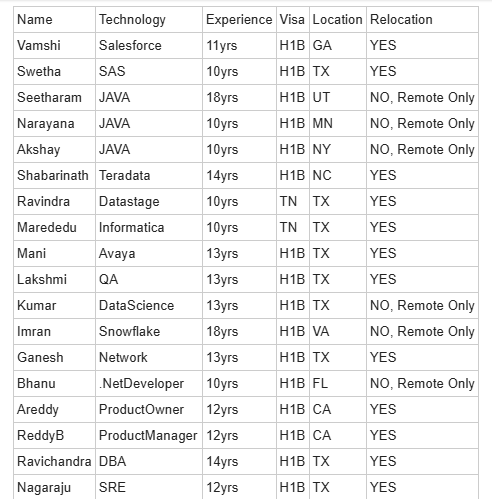Image resolution: width=492 pixels, height=499 pixels.
Task: Select the Shabarinath name cell
Action: 54,176
